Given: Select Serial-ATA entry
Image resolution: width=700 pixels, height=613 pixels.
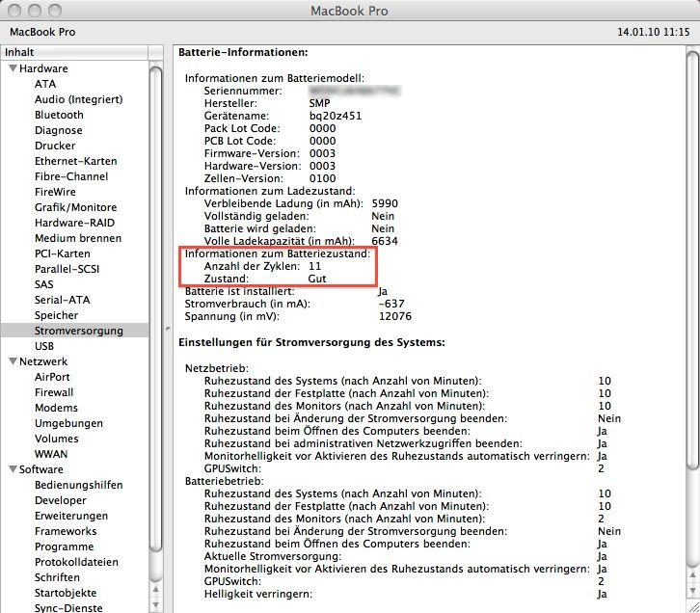Looking at the screenshot, I should [63, 300].
